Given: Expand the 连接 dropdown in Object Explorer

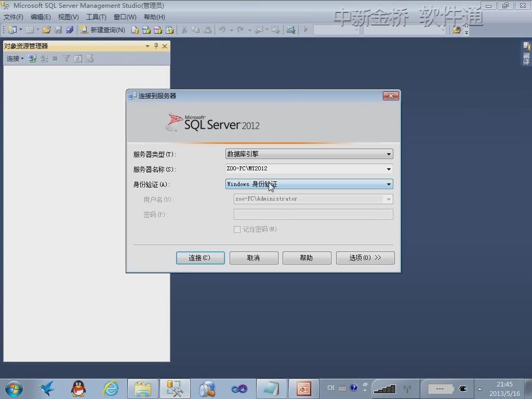Looking at the screenshot, I should pyautogui.click(x=15, y=59).
